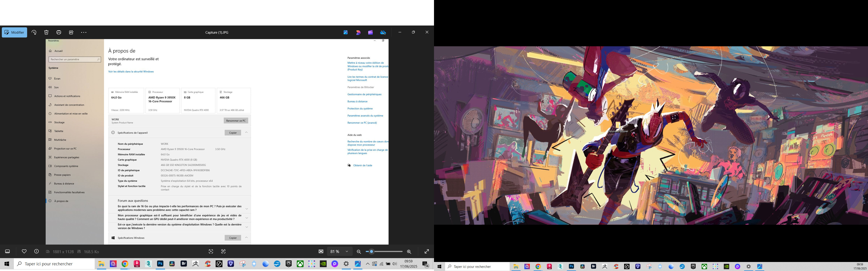Open the Modifier edit button in Photos
Image resolution: width=868 pixels, height=271 pixels.
[14, 32]
